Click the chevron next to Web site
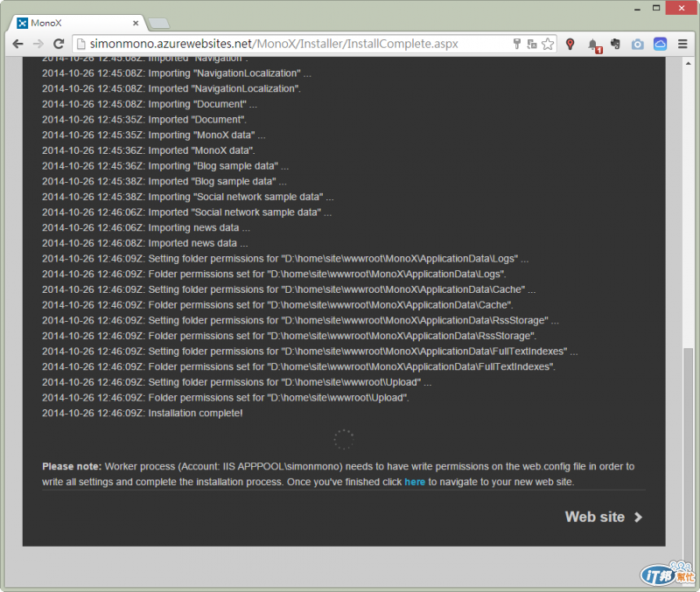Viewport: 700px width, 592px height. coord(639,517)
